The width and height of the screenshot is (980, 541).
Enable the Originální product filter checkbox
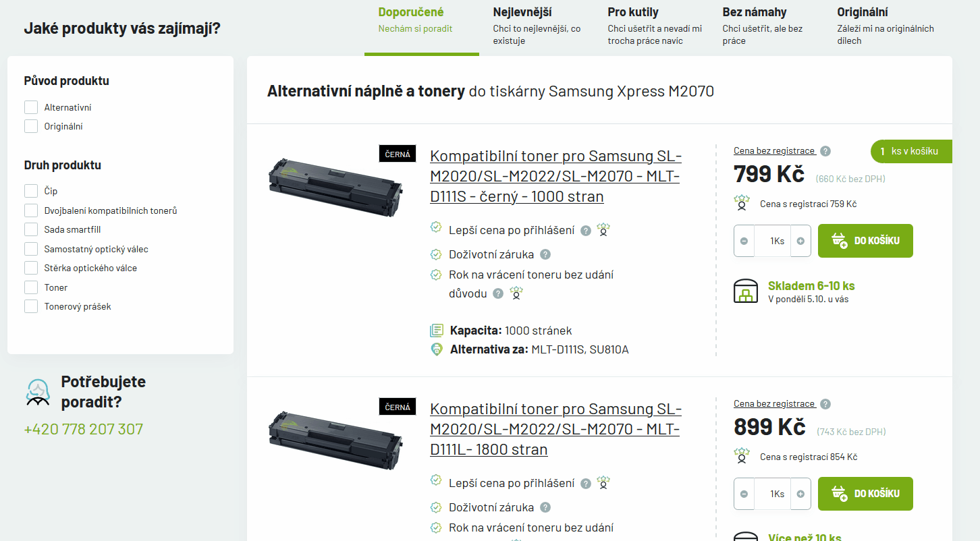(31, 126)
